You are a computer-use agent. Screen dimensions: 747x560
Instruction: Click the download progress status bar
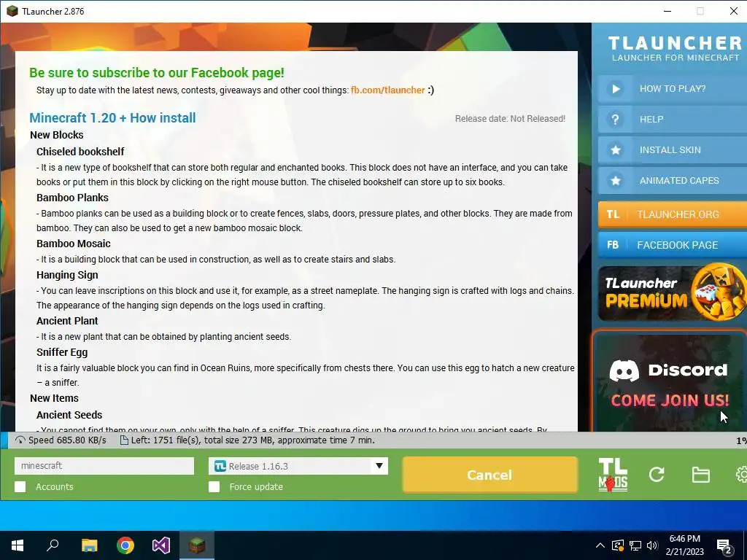click(x=373, y=440)
